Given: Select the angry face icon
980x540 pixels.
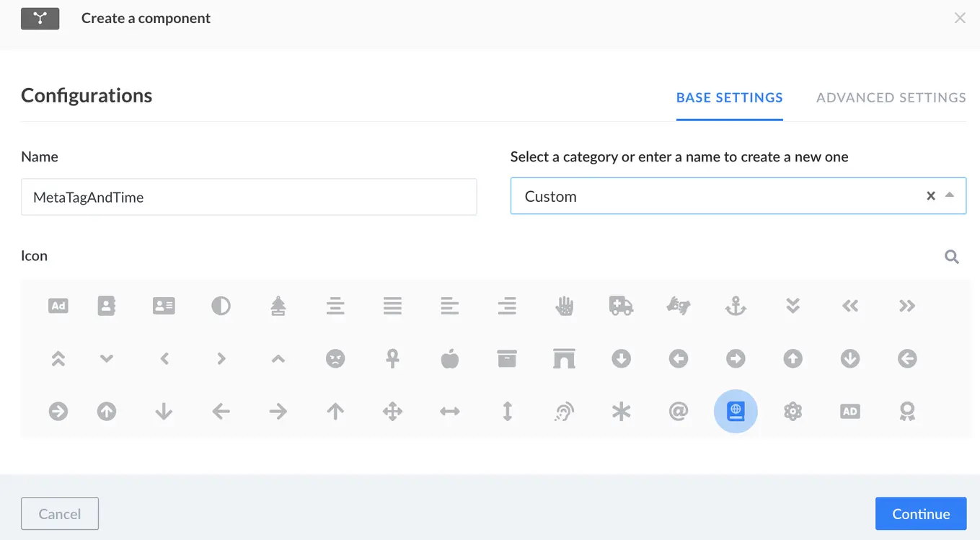Looking at the screenshot, I should pos(335,358).
